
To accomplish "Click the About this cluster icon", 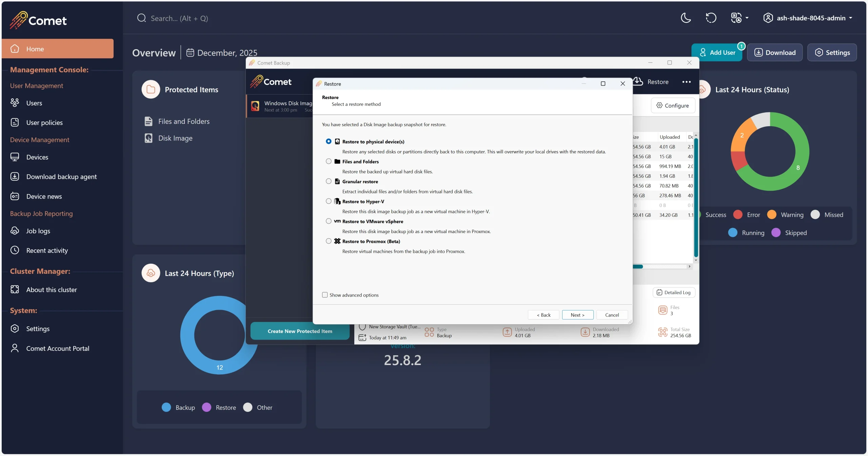I will click(15, 289).
